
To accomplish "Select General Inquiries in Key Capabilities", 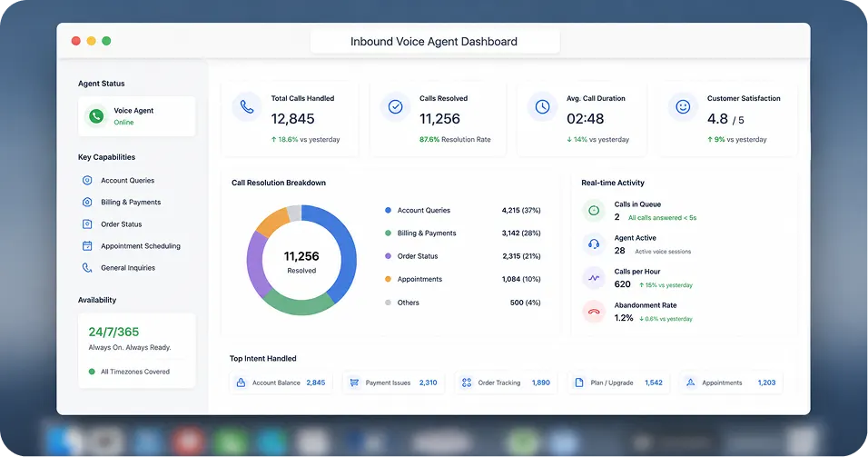I will click(128, 267).
